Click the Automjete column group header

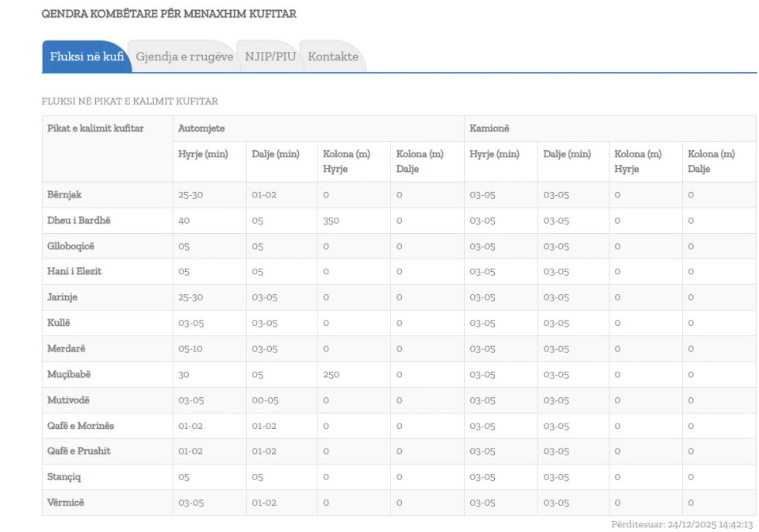coord(201,127)
